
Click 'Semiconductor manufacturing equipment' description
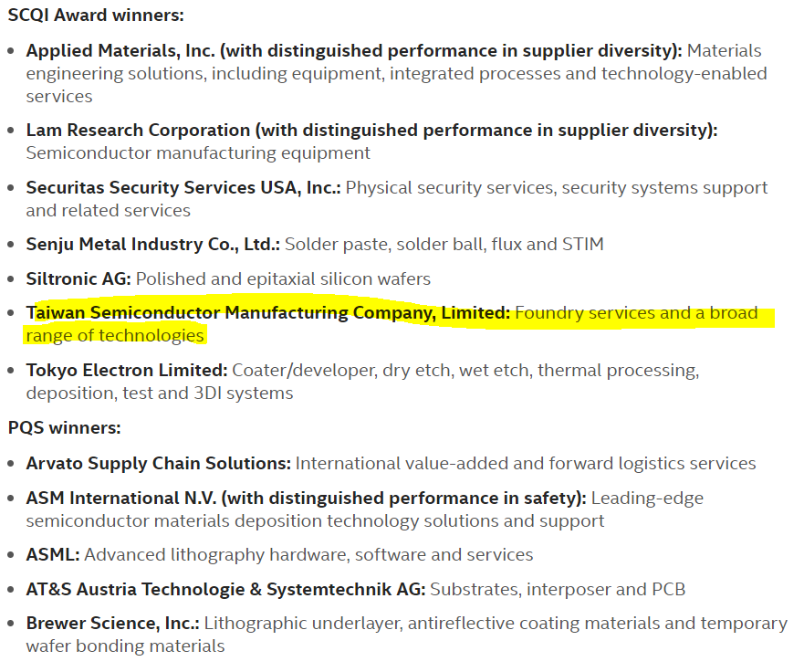[198, 153]
